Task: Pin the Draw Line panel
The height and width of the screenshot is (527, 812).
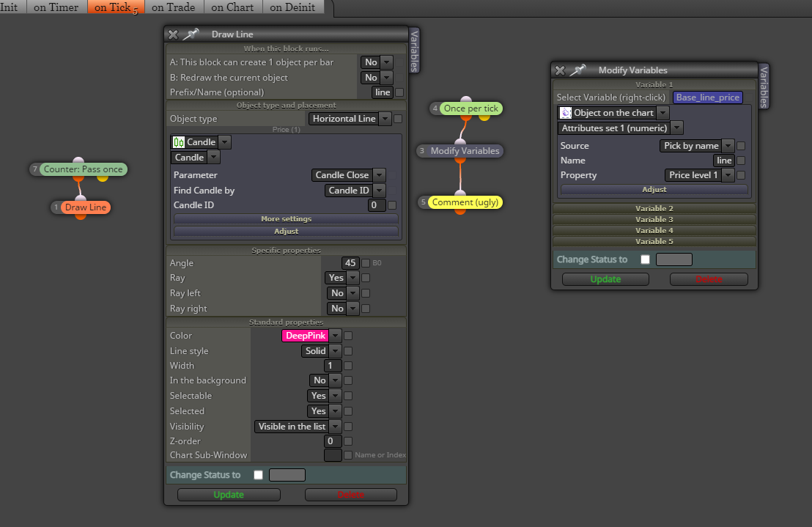Action: pyautogui.click(x=191, y=34)
